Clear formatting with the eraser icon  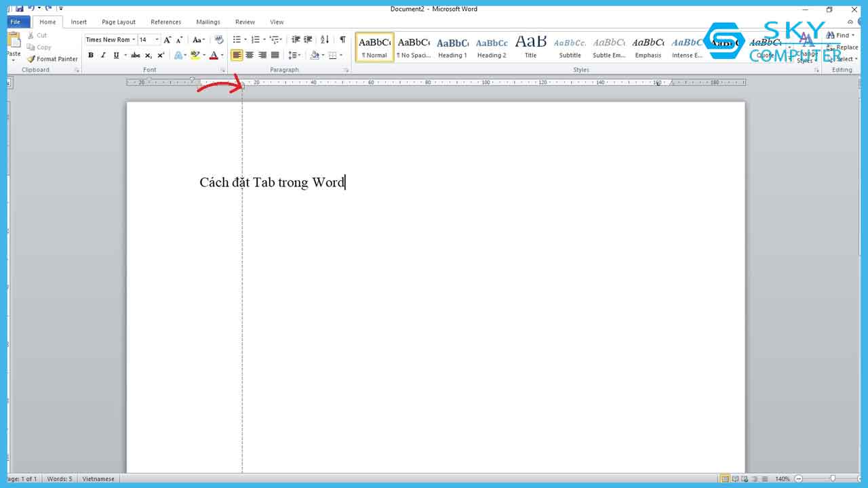(218, 40)
